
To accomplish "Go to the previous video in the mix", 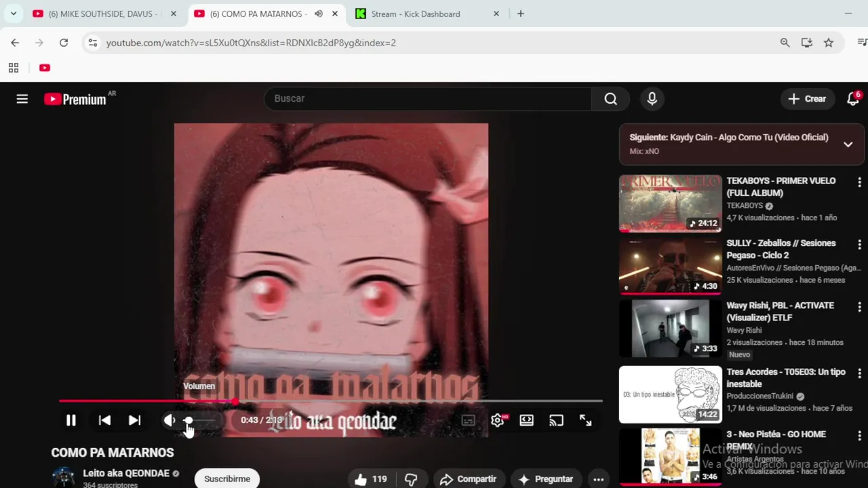I will coord(104,420).
